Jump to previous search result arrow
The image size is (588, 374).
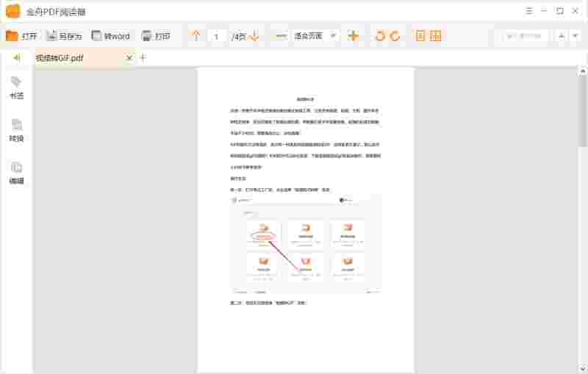click(x=562, y=36)
